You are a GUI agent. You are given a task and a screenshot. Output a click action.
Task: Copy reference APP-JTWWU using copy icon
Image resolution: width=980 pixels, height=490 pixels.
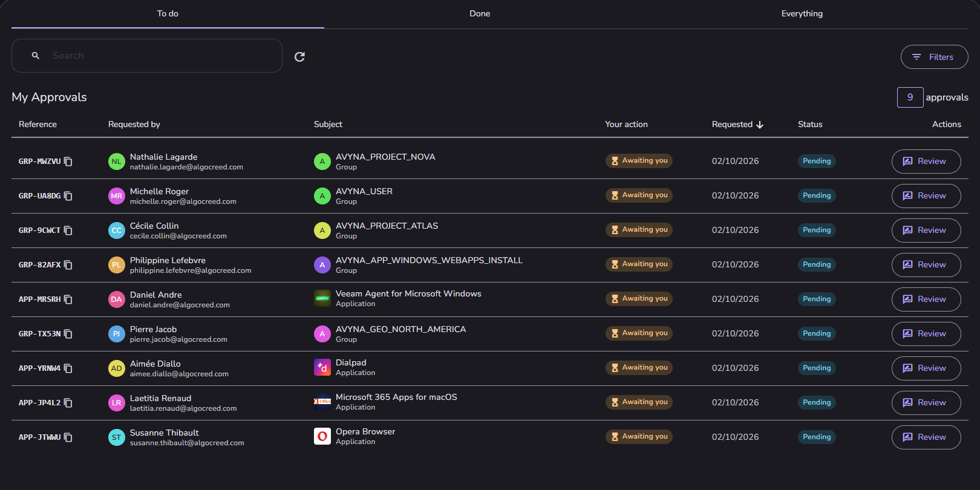pos(68,437)
